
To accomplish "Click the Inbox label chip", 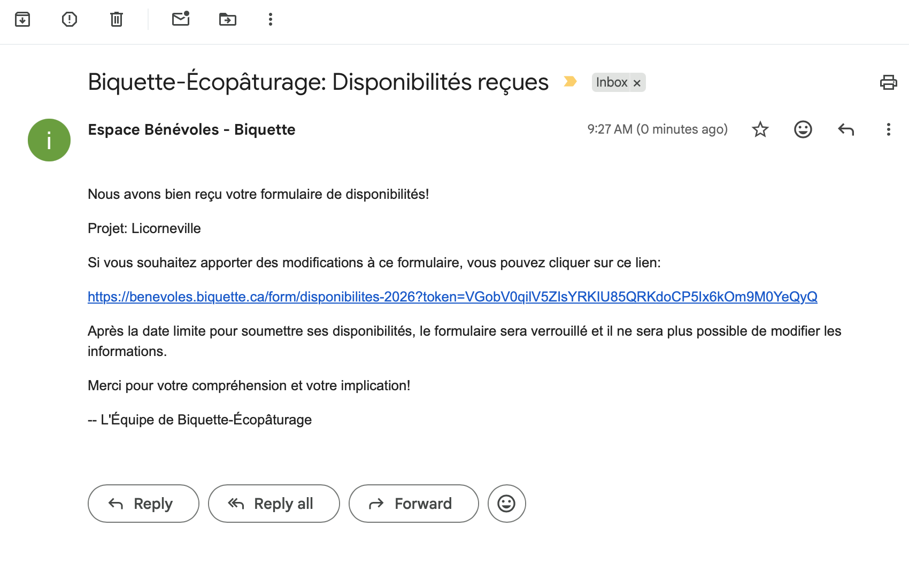I will pos(611,82).
